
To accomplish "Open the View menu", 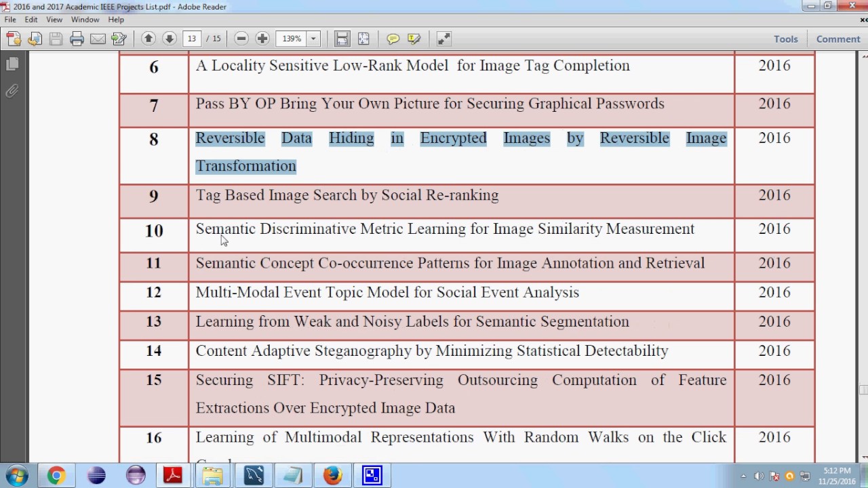I will (54, 20).
